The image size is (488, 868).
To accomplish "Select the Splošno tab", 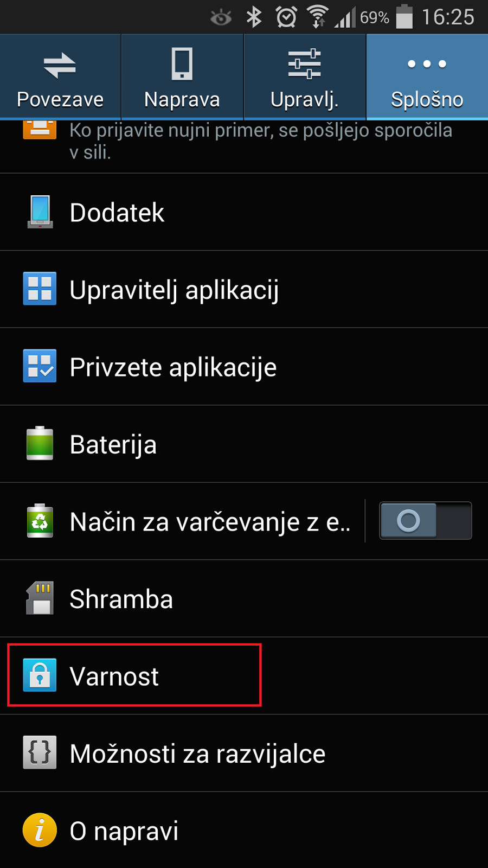I will click(427, 76).
